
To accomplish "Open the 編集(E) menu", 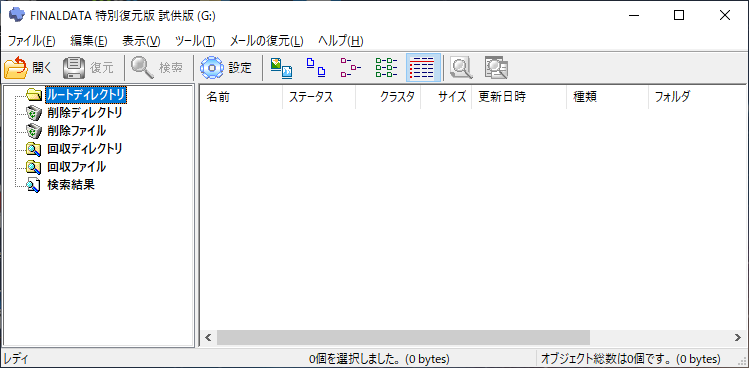I will pyautogui.click(x=89, y=41).
